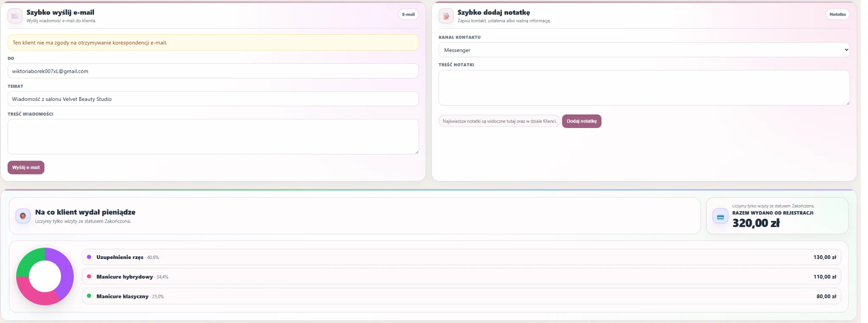Click the credit card icon by Razem wydano
The height and width of the screenshot is (323, 868).
point(720,217)
